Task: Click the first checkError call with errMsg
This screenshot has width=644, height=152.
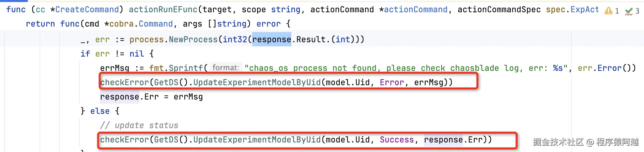Action: 276,82
